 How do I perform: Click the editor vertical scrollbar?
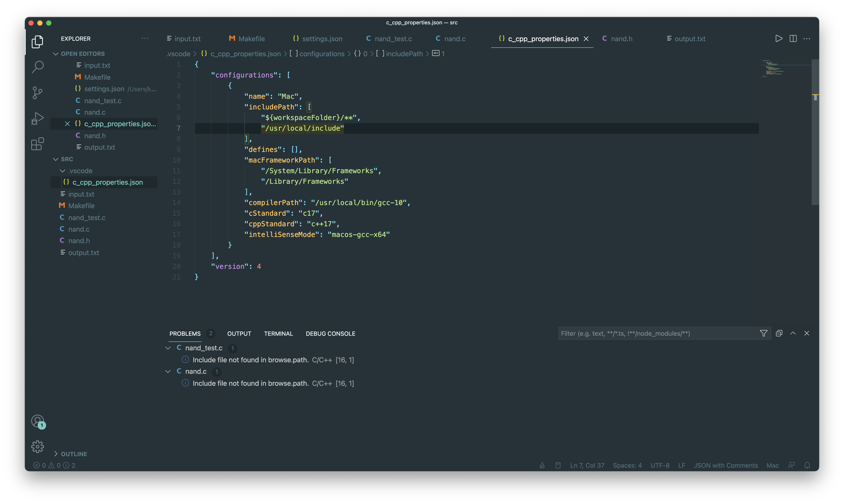(x=815, y=132)
